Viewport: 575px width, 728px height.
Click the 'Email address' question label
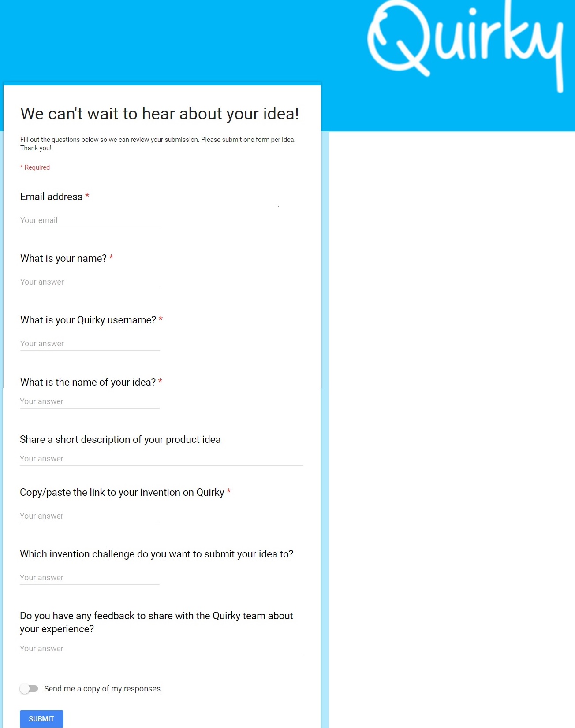pyautogui.click(x=51, y=197)
